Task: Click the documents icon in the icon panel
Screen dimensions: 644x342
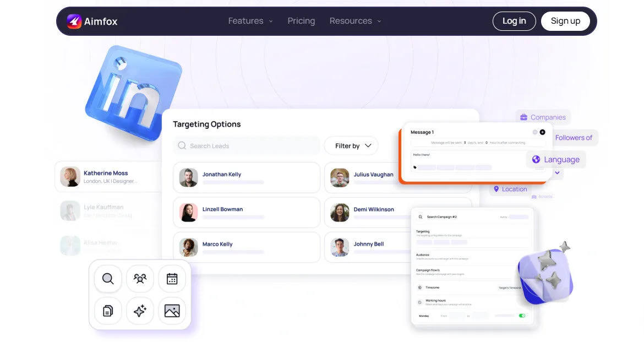Action: point(107,311)
